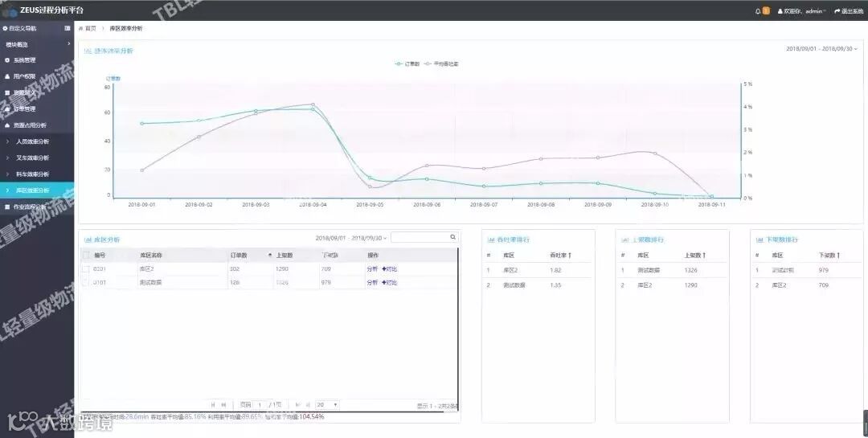Image resolution: width=868 pixels, height=438 pixels.
Task: Go to last page in table pager
Action: point(308,405)
